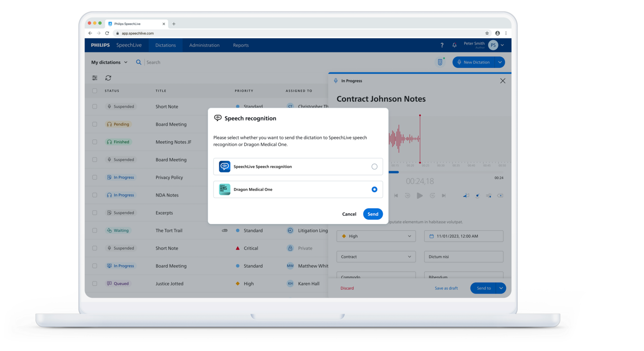Click Send in Speech recognition dialog
Viewport: 644px width, 351px height.
[373, 214]
